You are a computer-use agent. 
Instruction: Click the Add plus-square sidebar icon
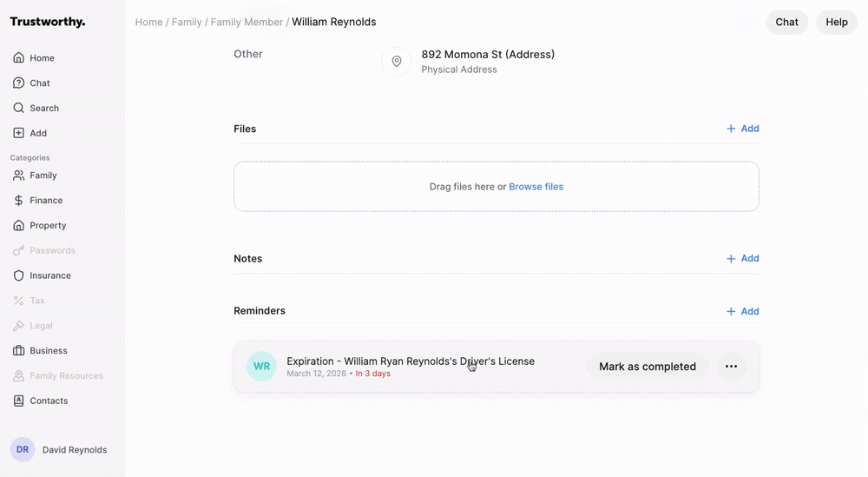pyautogui.click(x=18, y=134)
